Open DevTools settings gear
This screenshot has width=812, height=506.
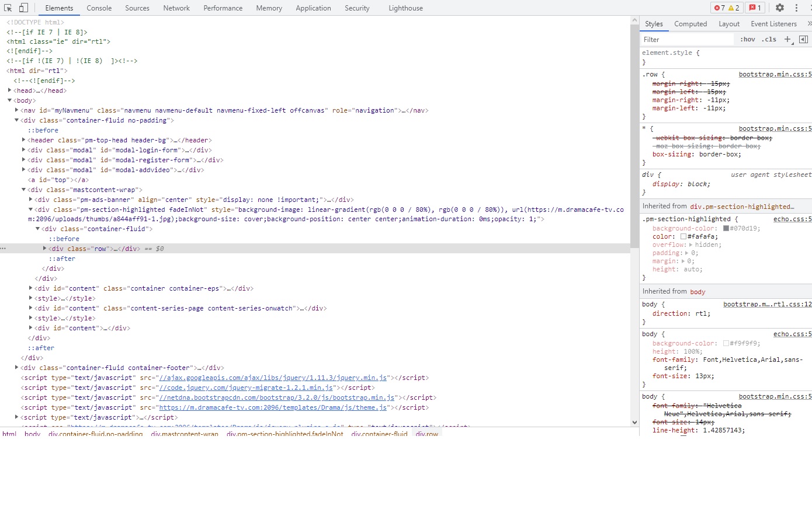(779, 8)
